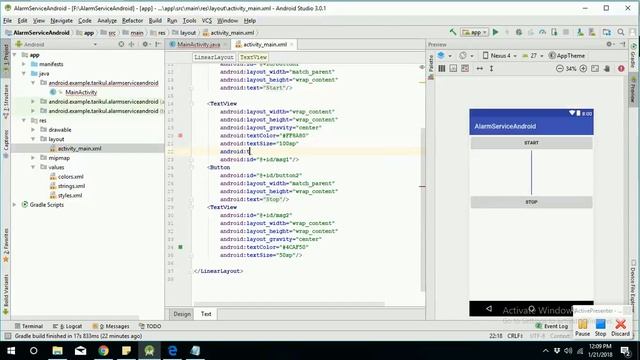Click expand vertically arrow in preview toolbar
Viewport: 640px width, 360px height.
[x=491, y=69]
